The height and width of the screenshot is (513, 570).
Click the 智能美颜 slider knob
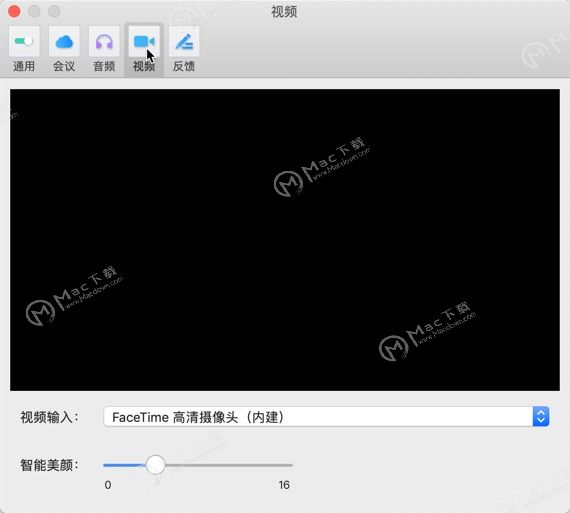point(155,465)
